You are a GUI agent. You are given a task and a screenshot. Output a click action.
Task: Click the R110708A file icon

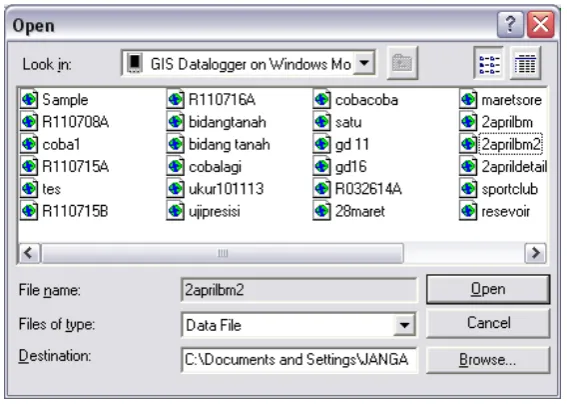29,122
